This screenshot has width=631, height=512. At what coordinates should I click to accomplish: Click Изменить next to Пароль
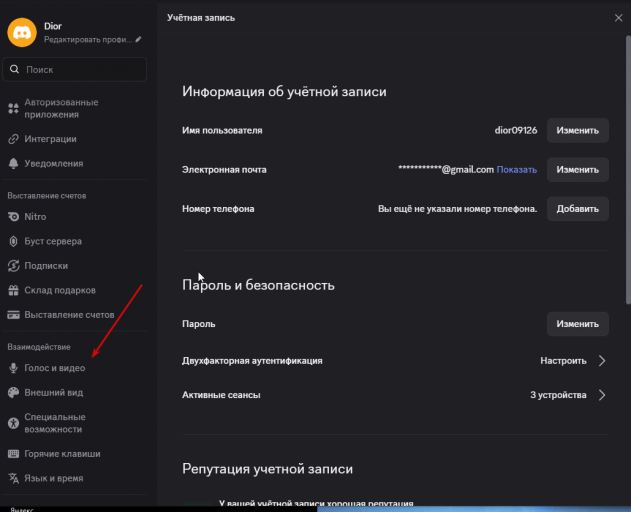click(x=577, y=324)
